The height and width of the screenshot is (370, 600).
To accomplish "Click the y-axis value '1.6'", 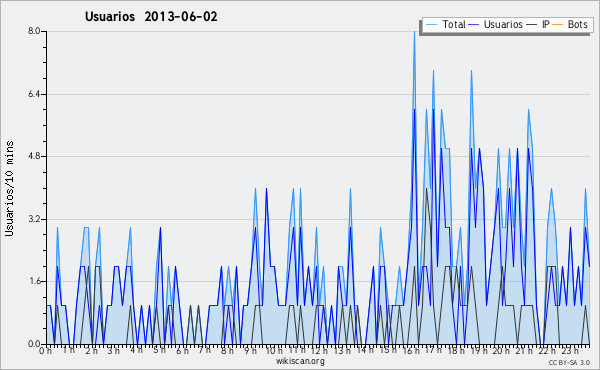I will click(x=34, y=281).
